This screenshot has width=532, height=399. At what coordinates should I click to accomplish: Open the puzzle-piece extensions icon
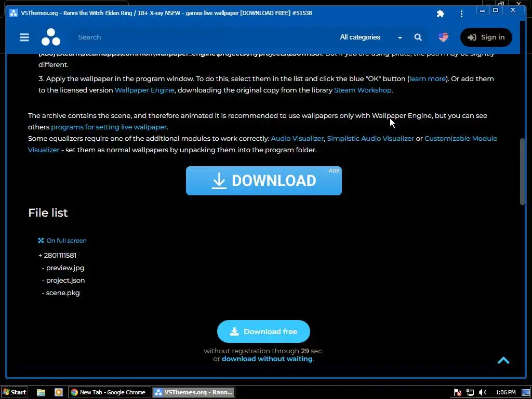pyautogui.click(x=441, y=14)
